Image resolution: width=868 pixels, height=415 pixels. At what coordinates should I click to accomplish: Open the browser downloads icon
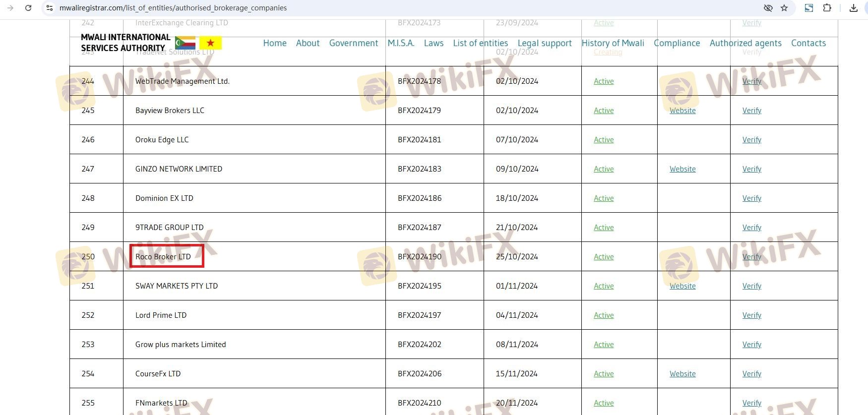[854, 8]
